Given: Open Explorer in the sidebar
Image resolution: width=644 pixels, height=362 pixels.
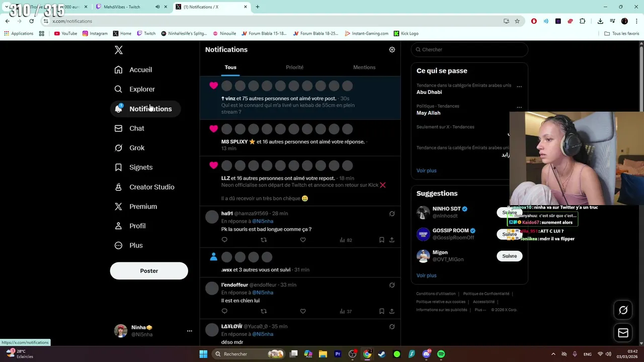Looking at the screenshot, I should pos(135,89).
